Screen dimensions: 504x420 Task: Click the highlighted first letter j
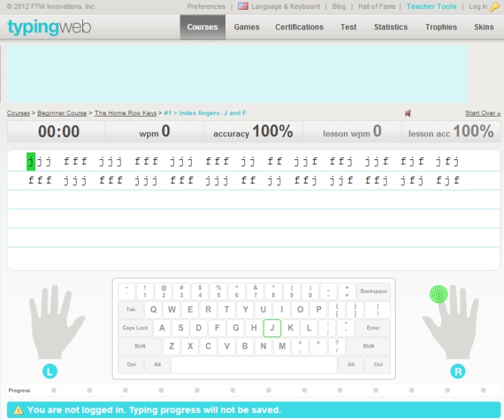coord(30,161)
